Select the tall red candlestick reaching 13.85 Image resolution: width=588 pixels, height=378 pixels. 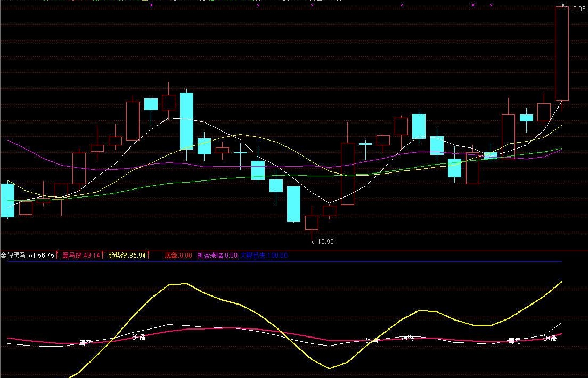click(x=562, y=54)
